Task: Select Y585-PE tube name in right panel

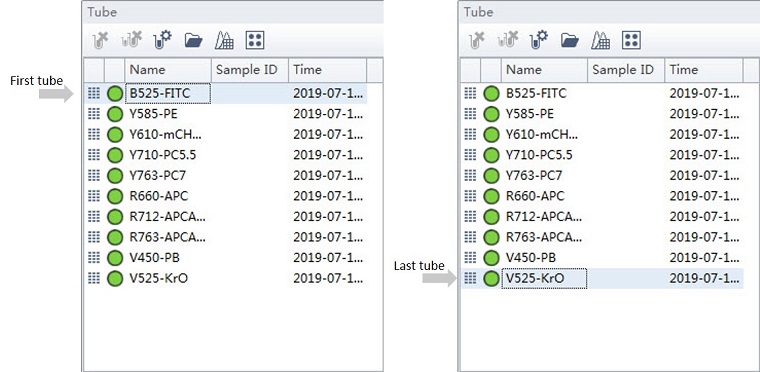Action: 530,114
